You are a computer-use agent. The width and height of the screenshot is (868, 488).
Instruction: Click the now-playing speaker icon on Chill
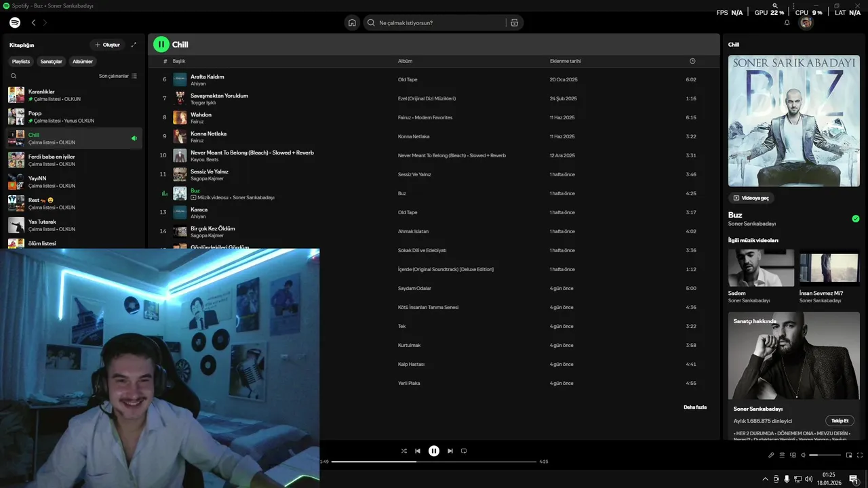point(134,138)
